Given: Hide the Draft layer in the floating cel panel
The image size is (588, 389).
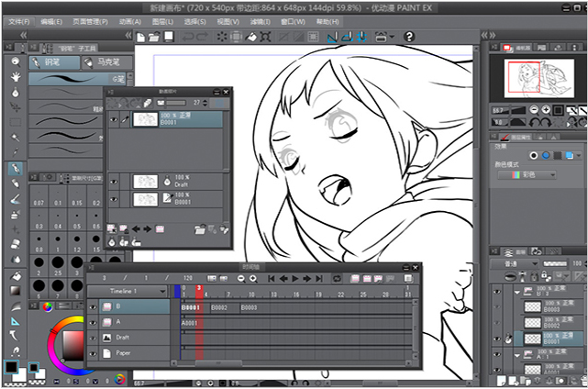Looking at the screenshot, I should click(x=114, y=182).
